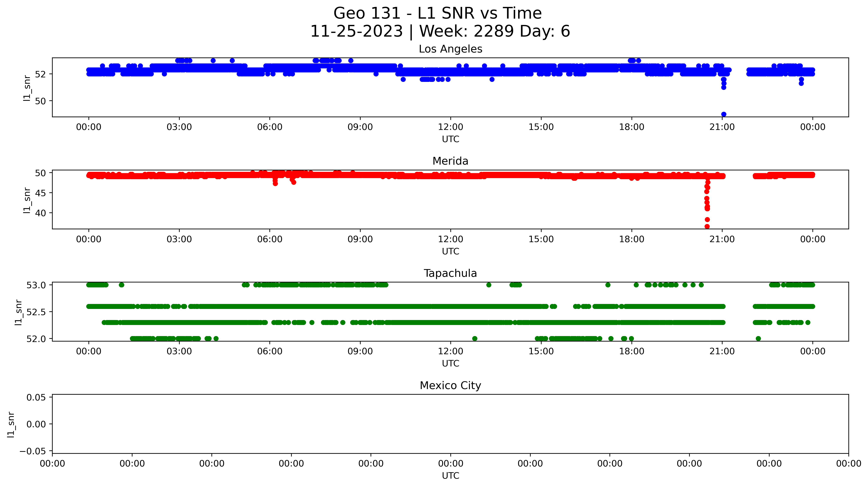Click the '12:00' x-tick under Los Angeles plot

(x=451, y=127)
